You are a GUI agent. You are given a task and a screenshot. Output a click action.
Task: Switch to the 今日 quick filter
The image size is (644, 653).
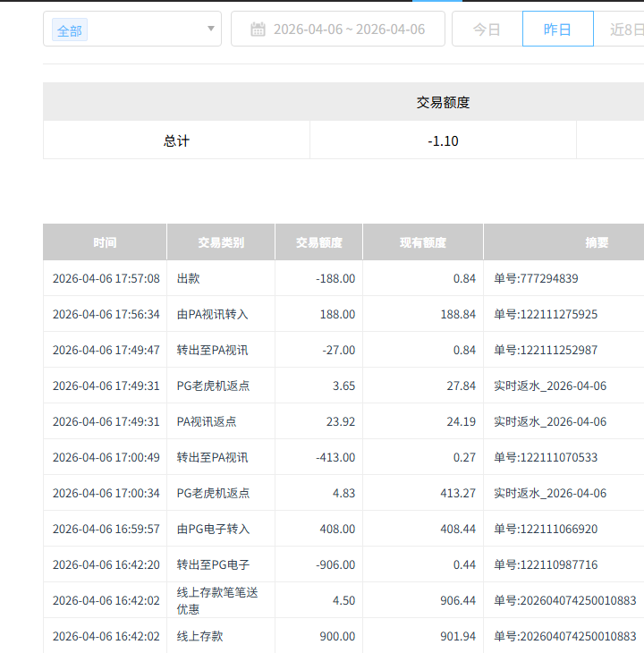click(487, 30)
